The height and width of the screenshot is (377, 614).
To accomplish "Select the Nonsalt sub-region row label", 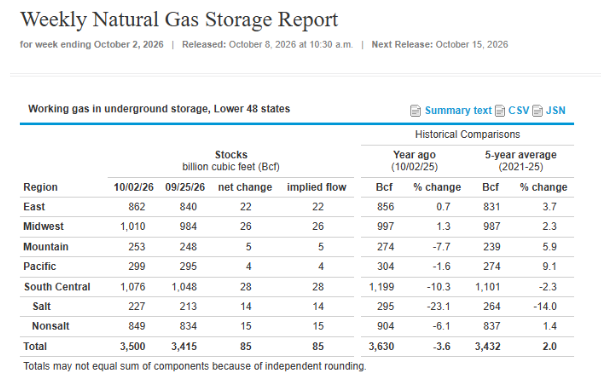I will (x=51, y=326).
